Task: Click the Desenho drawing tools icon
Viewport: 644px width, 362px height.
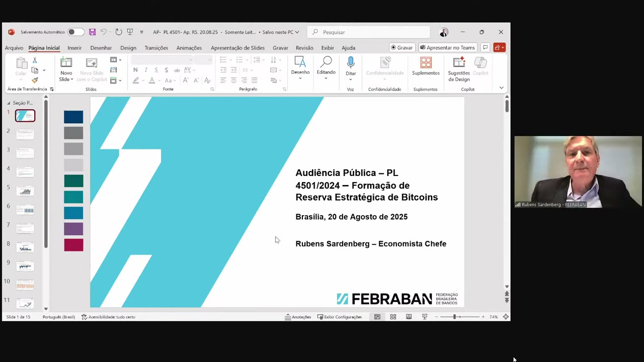Action: (300, 62)
